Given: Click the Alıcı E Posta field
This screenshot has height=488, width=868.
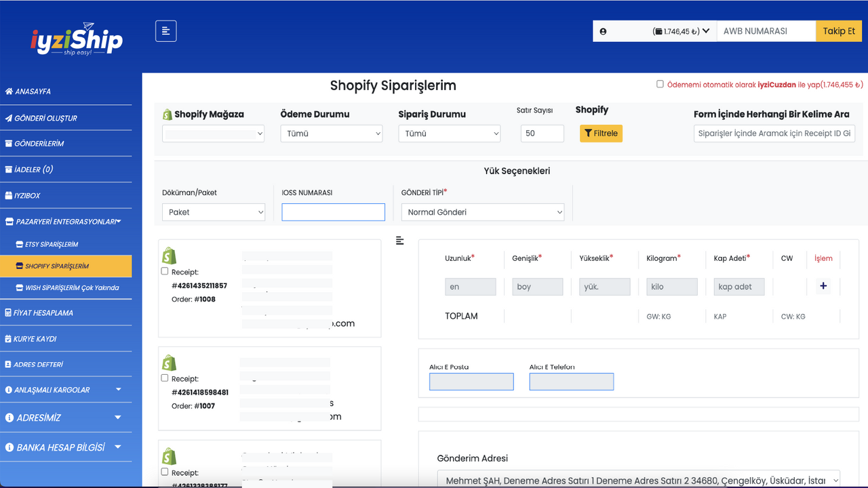Looking at the screenshot, I should pyautogui.click(x=471, y=382).
